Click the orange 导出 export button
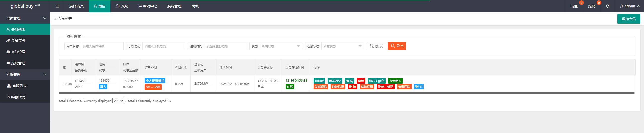The height and width of the screenshot is (133, 644). 397,46
